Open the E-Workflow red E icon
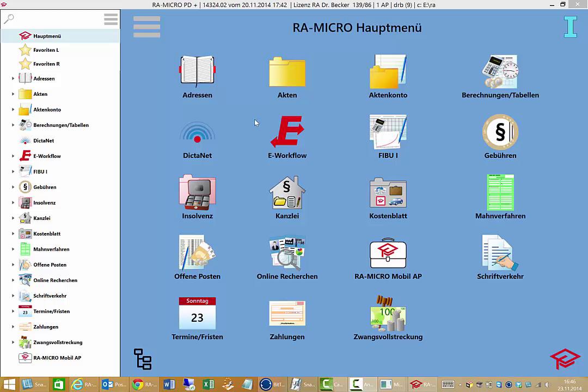The height and width of the screenshot is (392, 588). [287, 132]
